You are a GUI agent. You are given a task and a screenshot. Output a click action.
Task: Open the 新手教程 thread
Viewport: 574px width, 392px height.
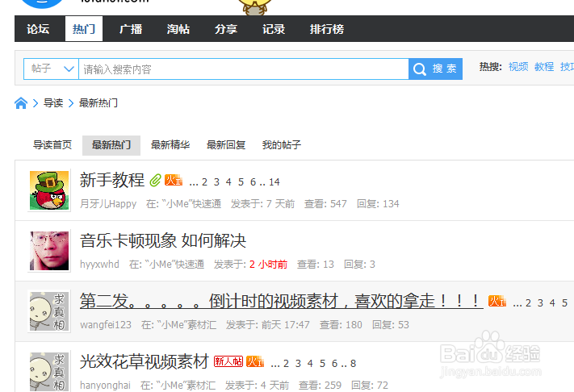112,181
